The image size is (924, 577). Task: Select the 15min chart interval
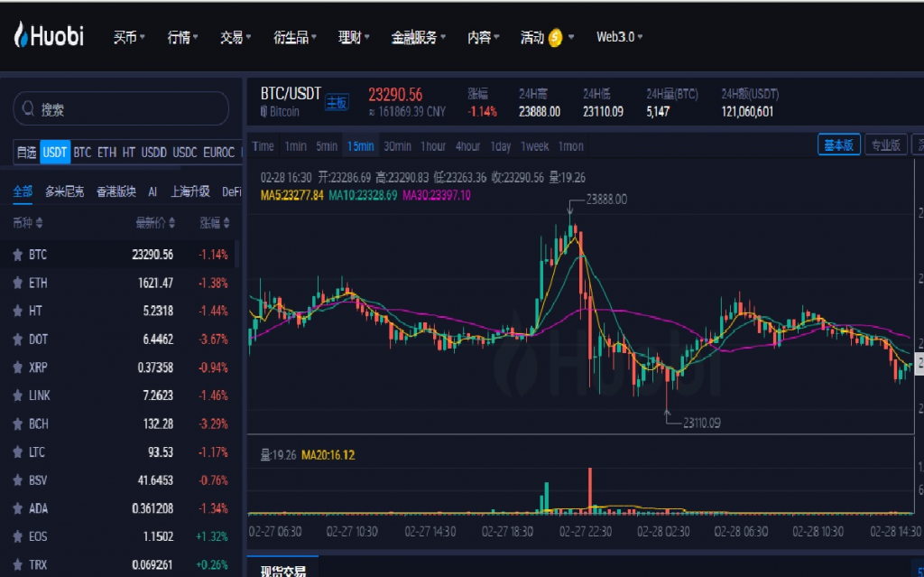(x=360, y=146)
